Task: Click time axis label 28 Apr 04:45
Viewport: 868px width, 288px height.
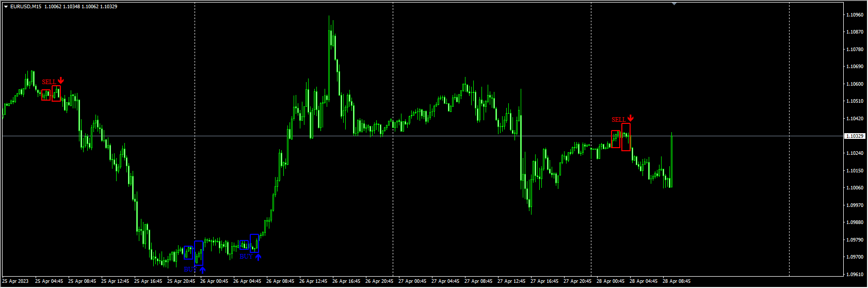Action: [644, 281]
